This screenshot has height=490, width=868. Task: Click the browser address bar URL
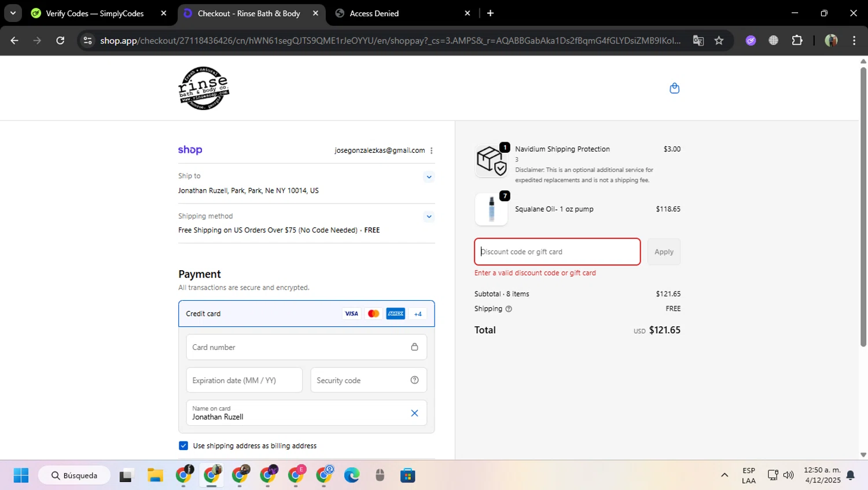pos(390,40)
